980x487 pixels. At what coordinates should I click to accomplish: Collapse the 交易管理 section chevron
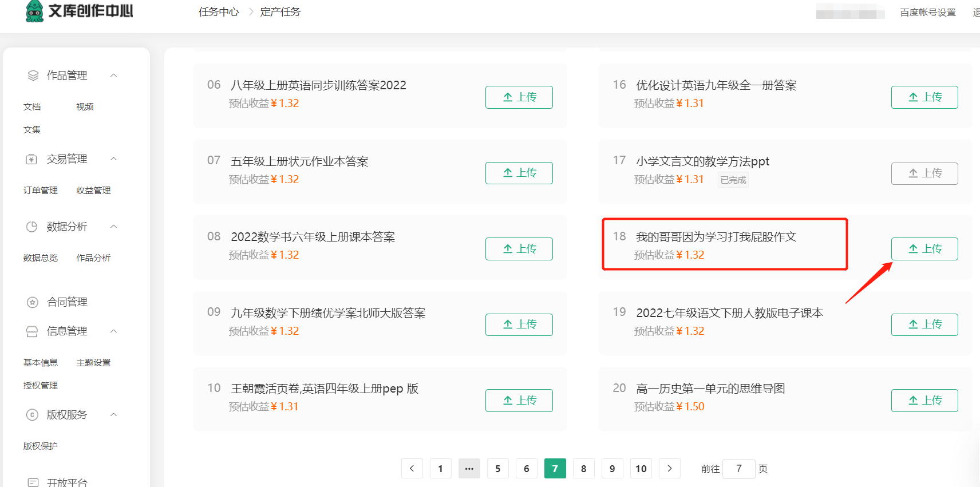click(x=113, y=159)
